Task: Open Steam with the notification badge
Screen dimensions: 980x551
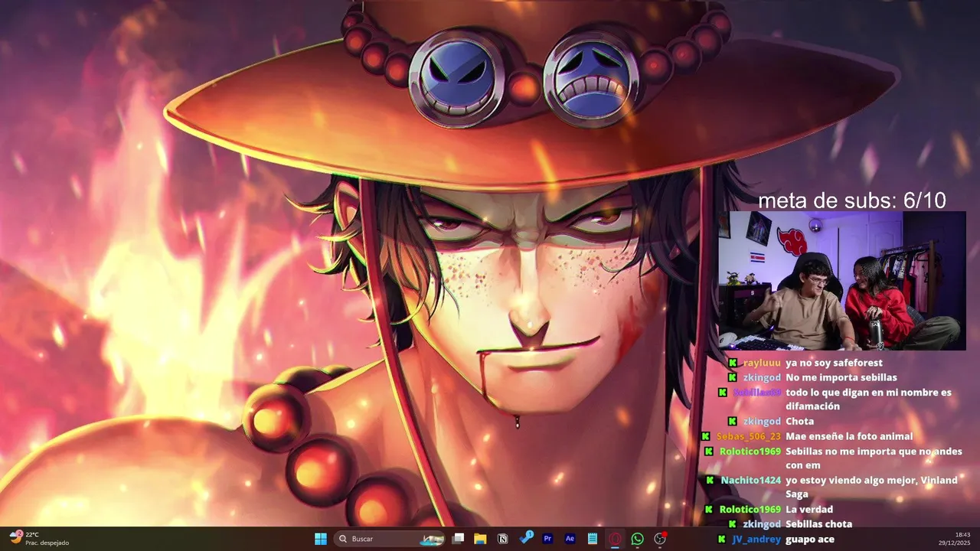Action: tap(526, 538)
